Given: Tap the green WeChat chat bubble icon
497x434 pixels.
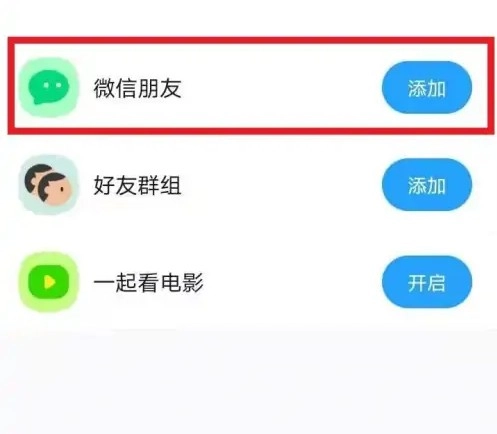Looking at the screenshot, I should (x=49, y=87).
